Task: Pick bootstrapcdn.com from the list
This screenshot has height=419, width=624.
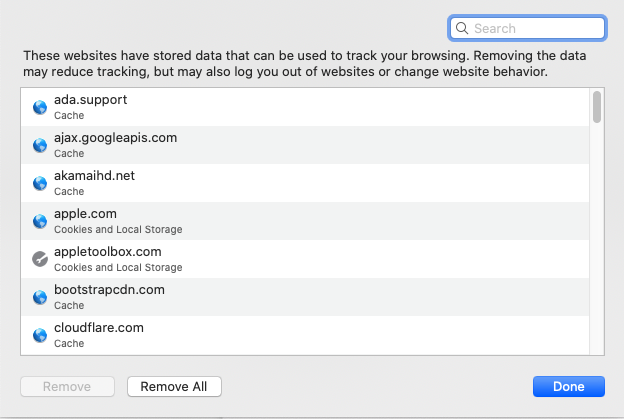Action: click(300, 297)
